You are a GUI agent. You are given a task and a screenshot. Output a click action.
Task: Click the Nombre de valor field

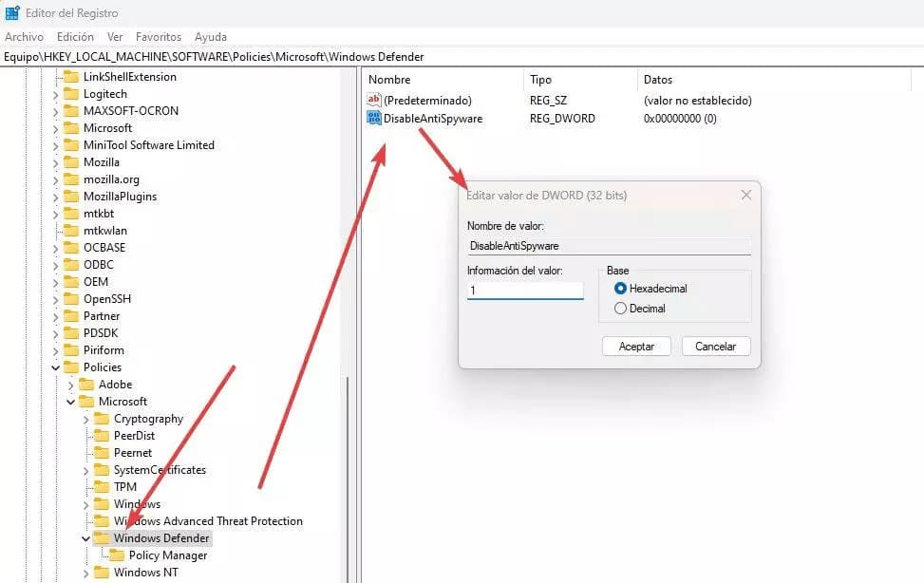[610, 246]
